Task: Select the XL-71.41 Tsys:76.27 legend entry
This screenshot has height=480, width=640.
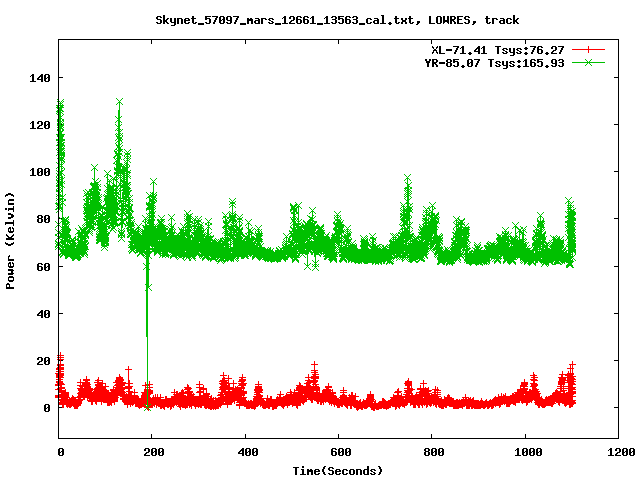Action: 498,50
